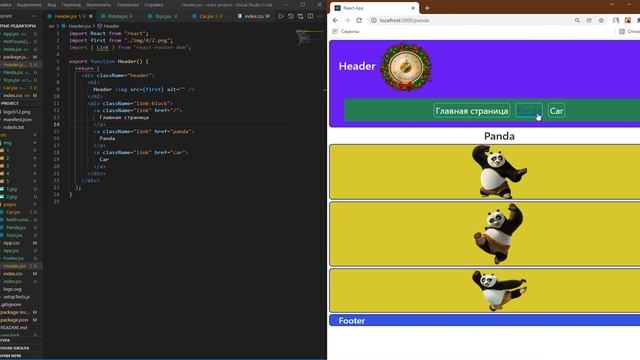This screenshot has height=360, width=640.
Task: Open the reading list icon in Chrome toolbar
Action: click(x=616, y=20)
